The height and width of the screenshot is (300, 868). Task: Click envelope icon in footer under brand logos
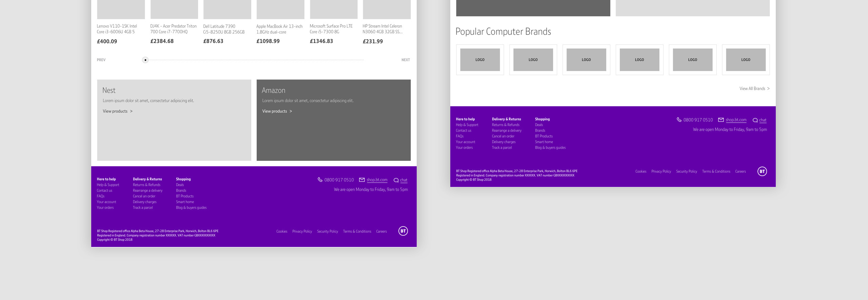[721, 120]
